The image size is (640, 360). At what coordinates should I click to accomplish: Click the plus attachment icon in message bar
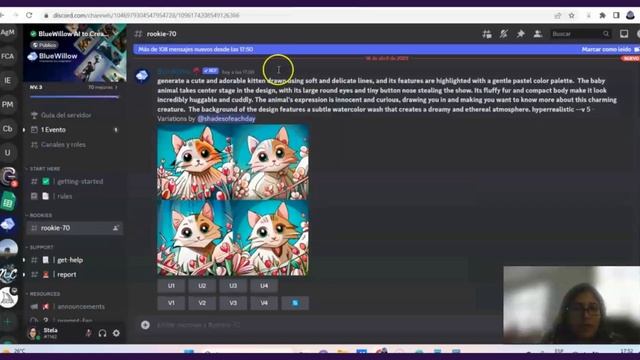145,325
